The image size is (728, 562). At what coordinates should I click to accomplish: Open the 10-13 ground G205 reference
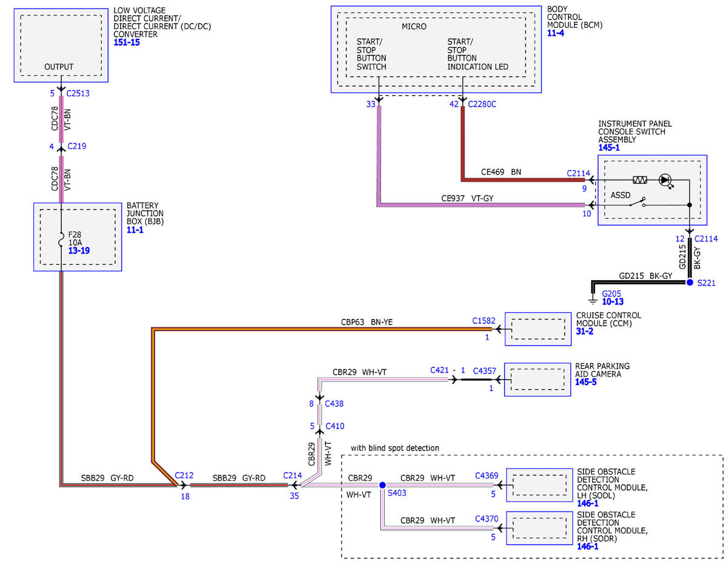coord(613,301)
